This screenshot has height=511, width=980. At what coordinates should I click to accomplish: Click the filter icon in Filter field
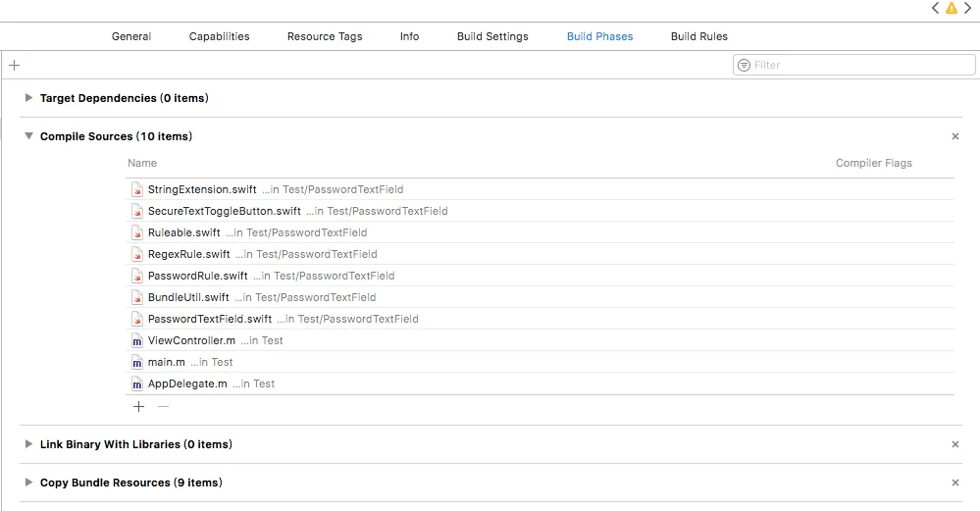(744, 65)
